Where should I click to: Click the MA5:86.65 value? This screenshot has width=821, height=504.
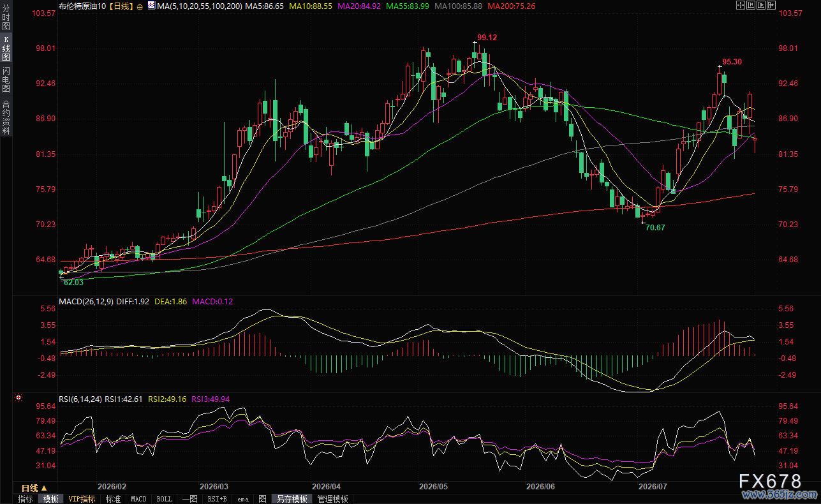point(265,6)
